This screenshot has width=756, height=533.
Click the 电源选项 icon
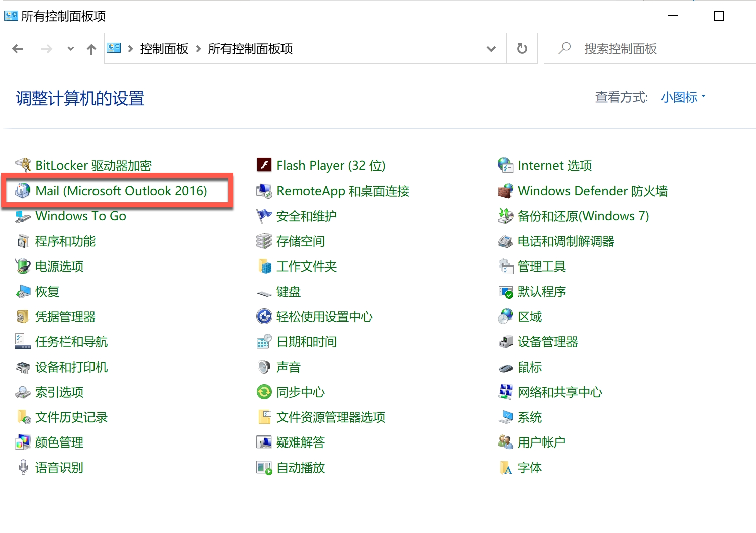click(x=23, y=267)
